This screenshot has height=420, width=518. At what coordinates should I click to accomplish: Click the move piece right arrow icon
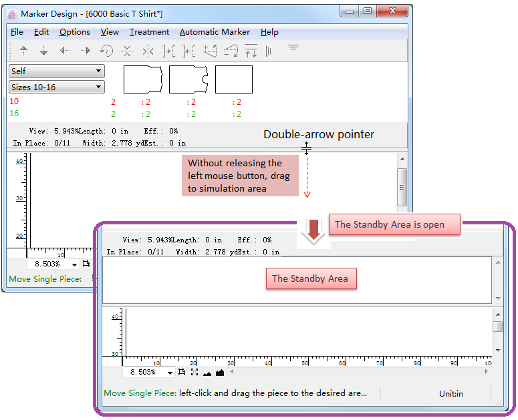pos(85,51)
